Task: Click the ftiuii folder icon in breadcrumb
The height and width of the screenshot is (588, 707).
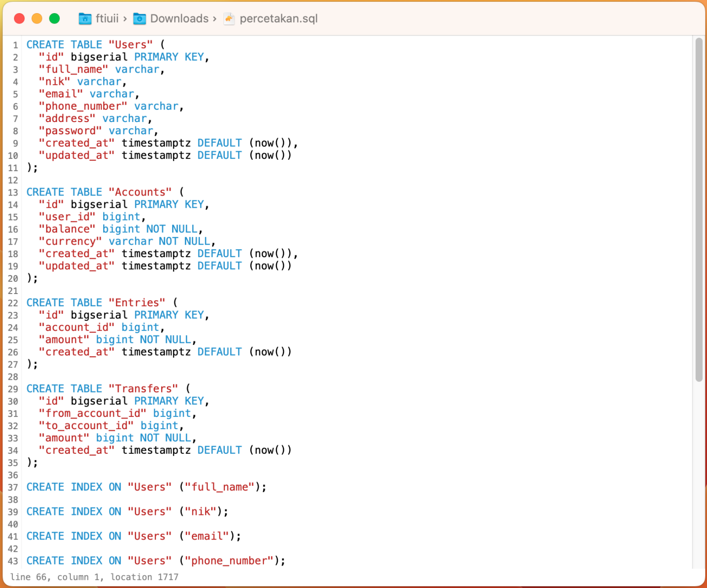Action: tap(85, 18)
